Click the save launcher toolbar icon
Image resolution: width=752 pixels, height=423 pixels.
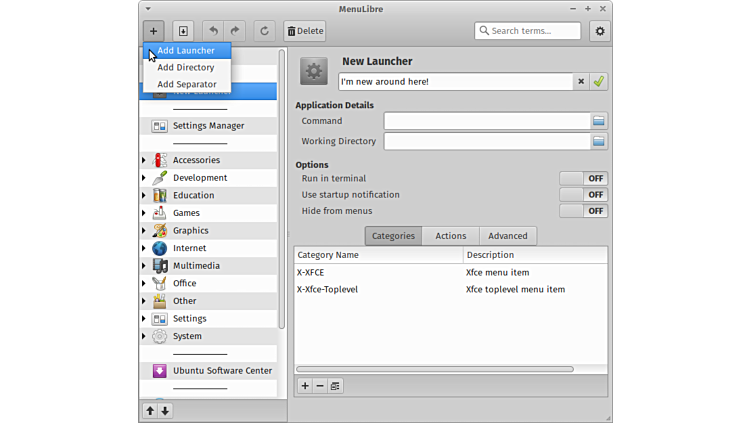[183, 31]
